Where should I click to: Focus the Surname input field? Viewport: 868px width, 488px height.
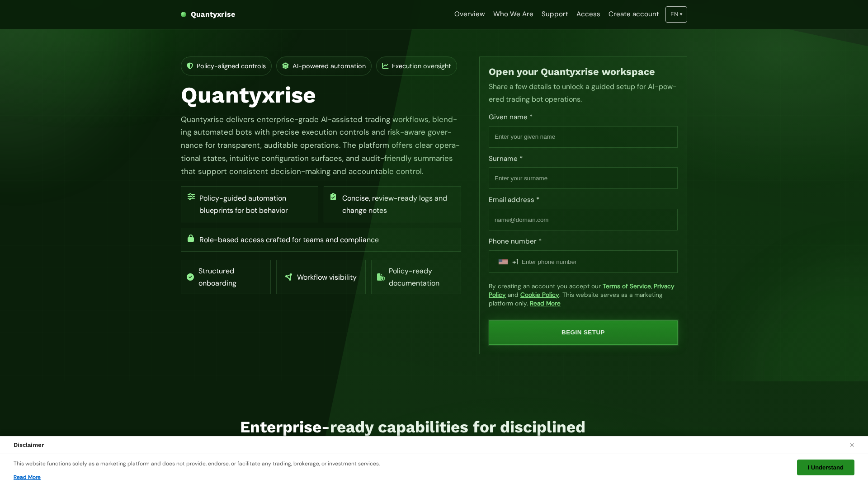click(583, 178)
